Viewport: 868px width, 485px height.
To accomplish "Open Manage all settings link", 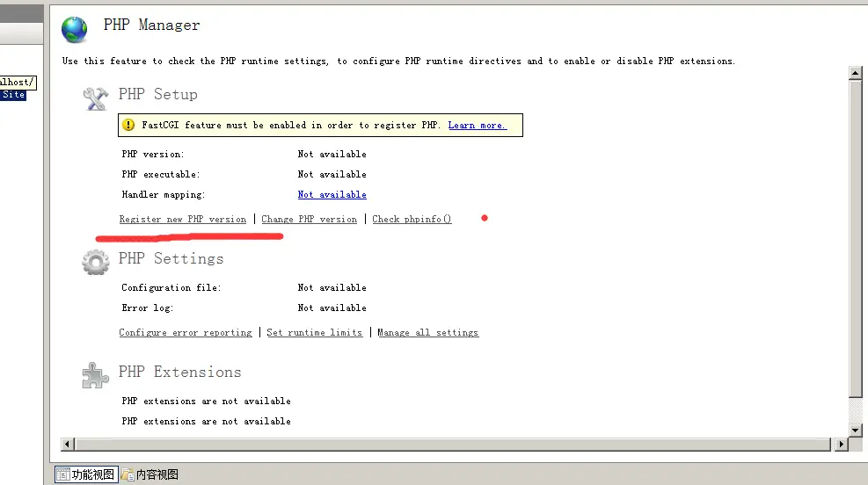I will [428, 332].
